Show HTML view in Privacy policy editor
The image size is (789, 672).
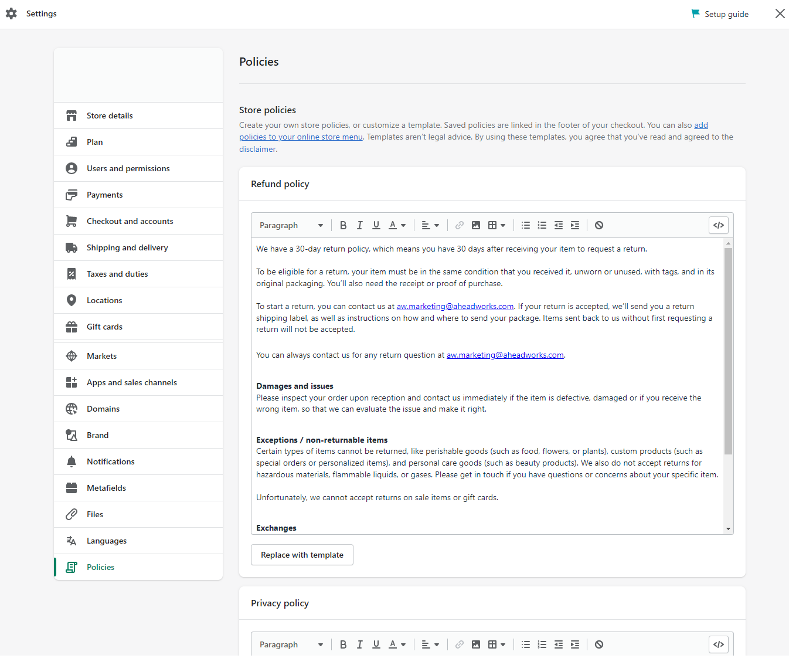click(x=719, y=644)
